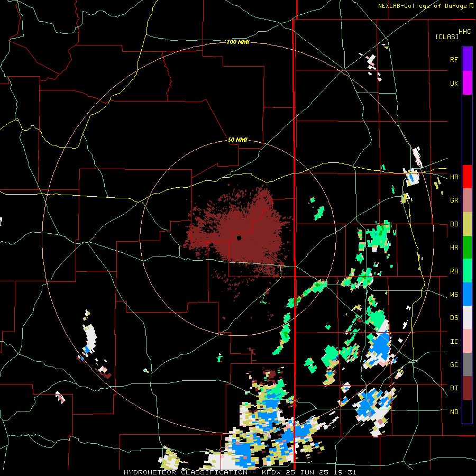This screenshot has width=476, height=476.
Task: Click the WS blue legend swatch
Action: tap(467, 294)
